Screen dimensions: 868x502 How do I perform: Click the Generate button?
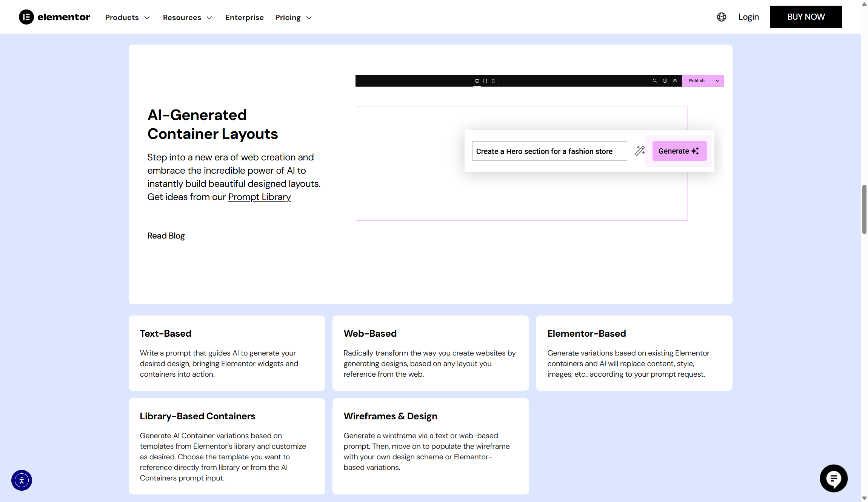[x=679, y=151]
